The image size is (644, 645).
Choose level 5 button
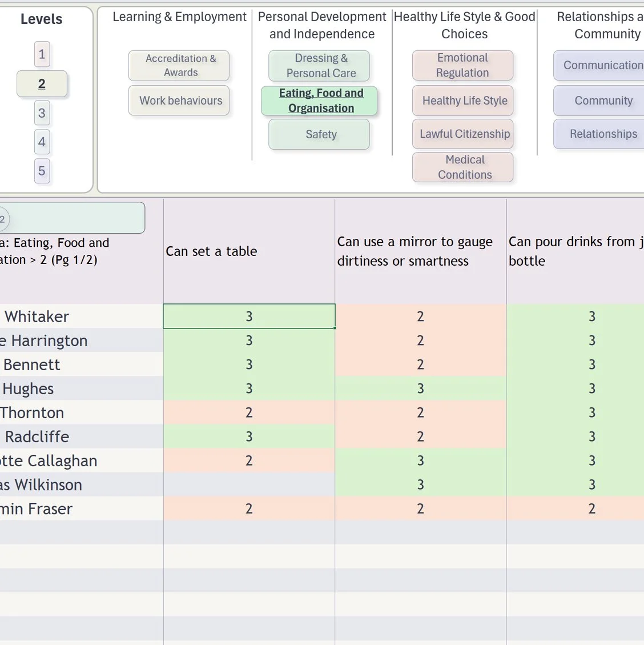coord(42,171)
